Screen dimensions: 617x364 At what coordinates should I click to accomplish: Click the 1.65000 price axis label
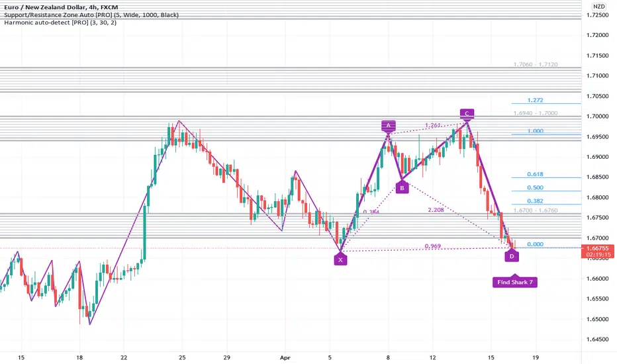(x=597, y=319)
